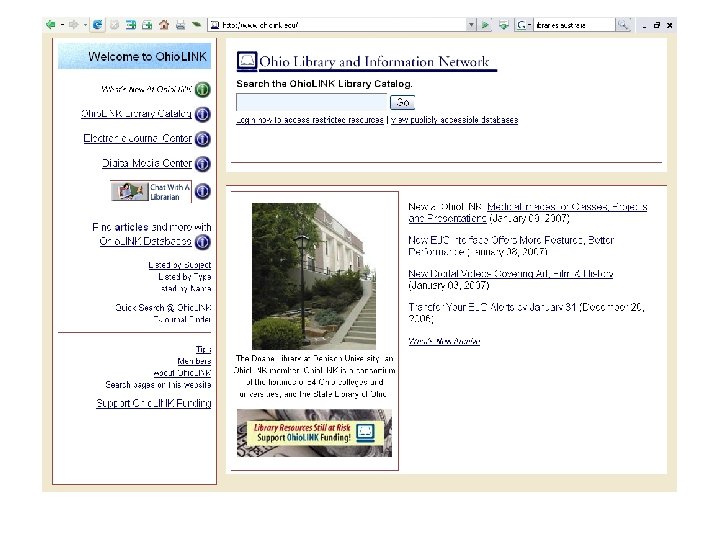720x540 pixels.
Task: Click the OhioLINK logo icon in header
Action: (x=247, y=61)
